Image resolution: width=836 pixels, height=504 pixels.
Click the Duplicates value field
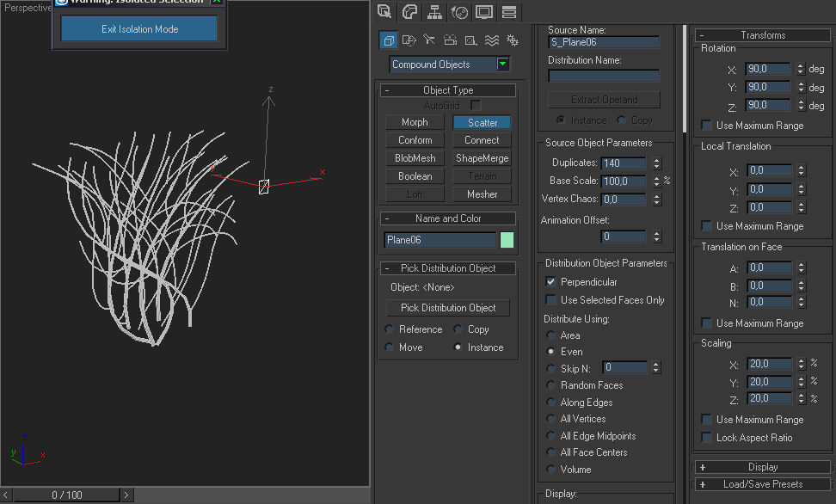[x=624, y=163]
